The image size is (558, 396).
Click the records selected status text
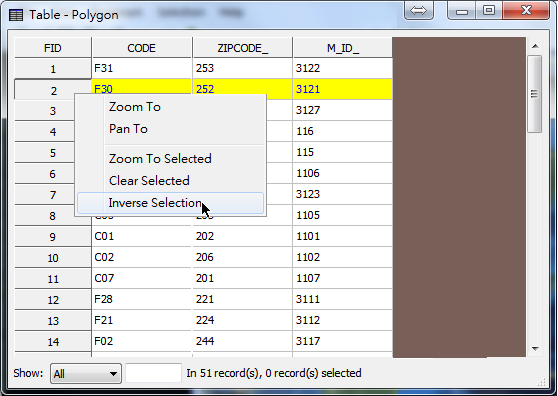274,373
